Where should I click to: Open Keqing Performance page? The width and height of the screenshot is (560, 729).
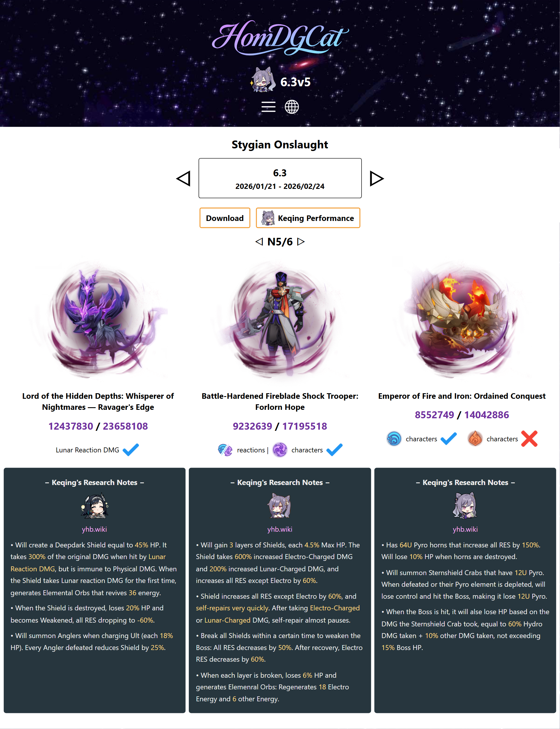pyautogui.click(x=308, y=218)
